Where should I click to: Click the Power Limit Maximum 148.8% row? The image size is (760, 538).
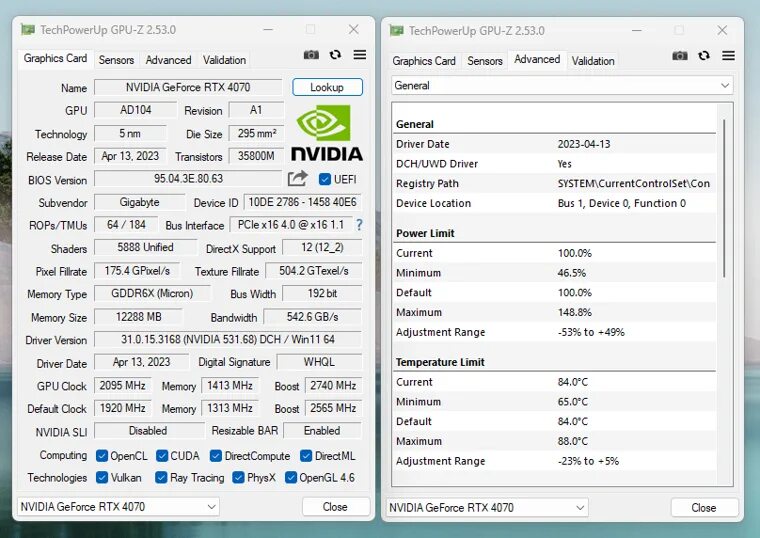pyautogui.click(x=554, y=313)
